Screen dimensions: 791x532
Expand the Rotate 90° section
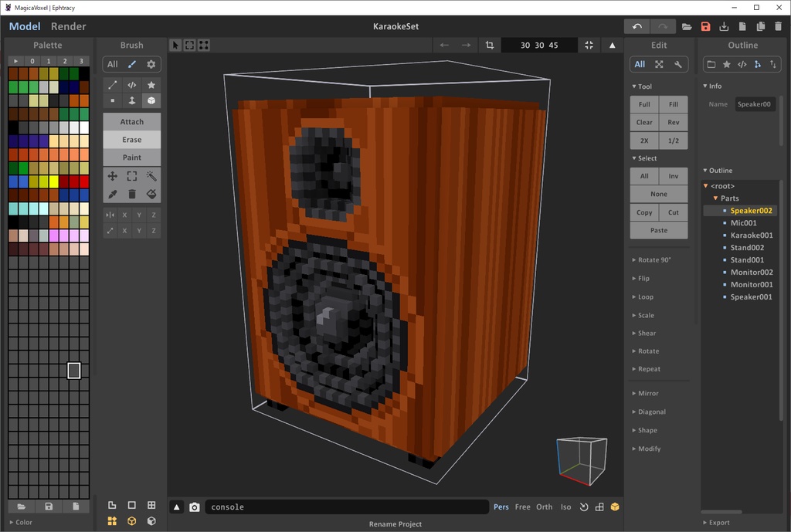[651, 259]
